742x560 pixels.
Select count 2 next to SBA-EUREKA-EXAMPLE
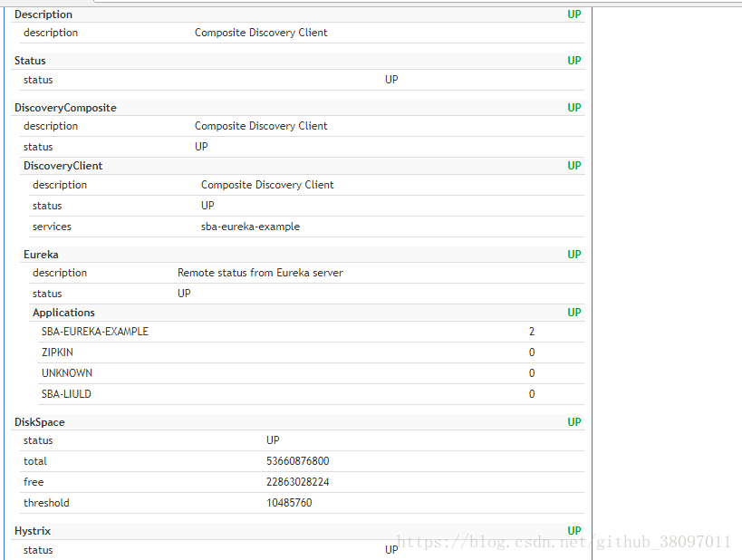532,332
